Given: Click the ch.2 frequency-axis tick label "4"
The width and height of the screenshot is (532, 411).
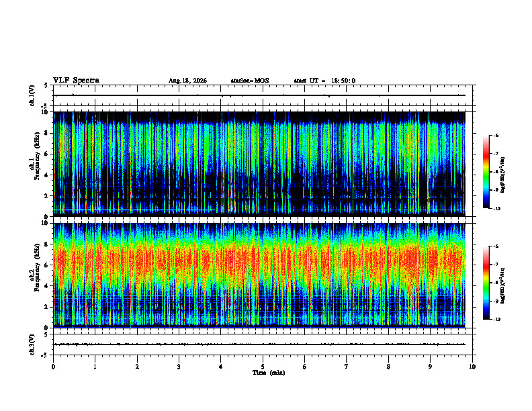Looking at the screenshot, I should coord(46,286).
